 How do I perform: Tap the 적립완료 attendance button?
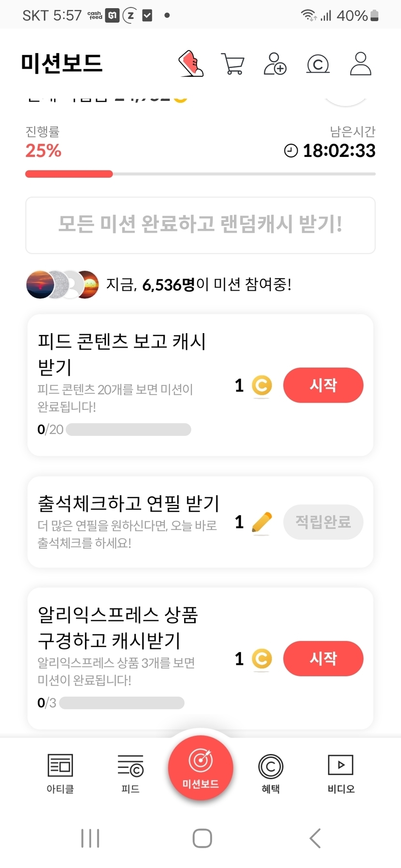[323, 522]
